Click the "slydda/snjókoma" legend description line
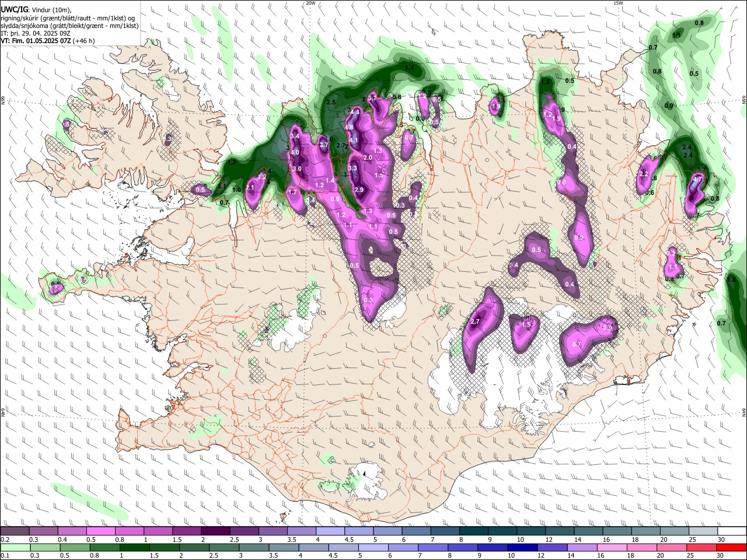Viewport: 747px width, 560px height. (x=69, y=26)
